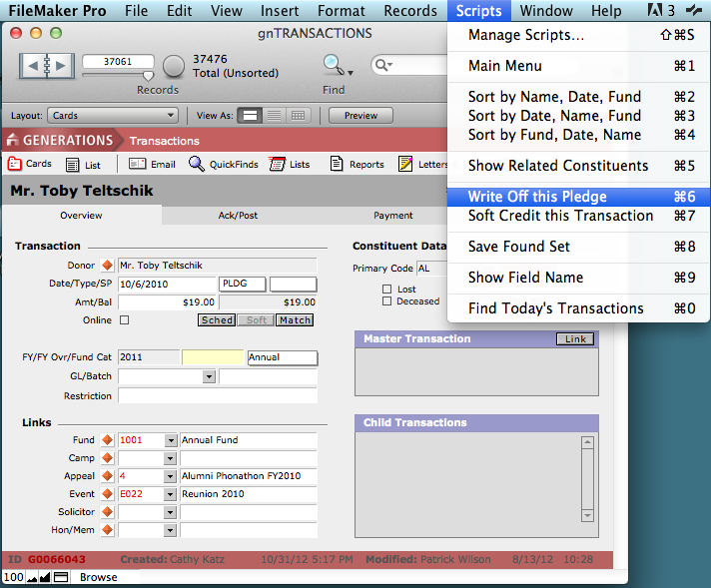Click the record navigation book icon

tap(46, 67)
